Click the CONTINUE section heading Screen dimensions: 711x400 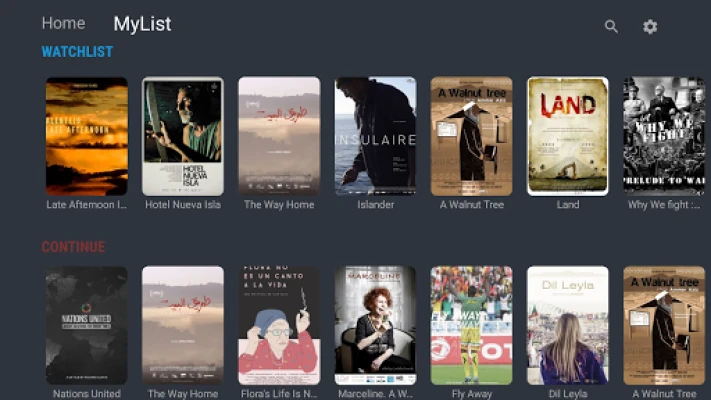click(x=73, y=247)
